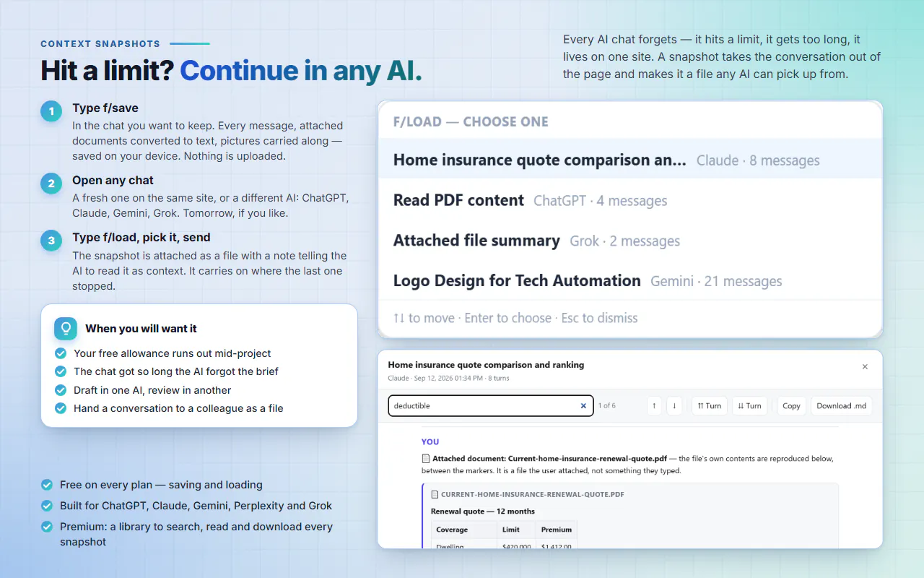Click the 'Gemini · 21 messages' label

(716, 281)
